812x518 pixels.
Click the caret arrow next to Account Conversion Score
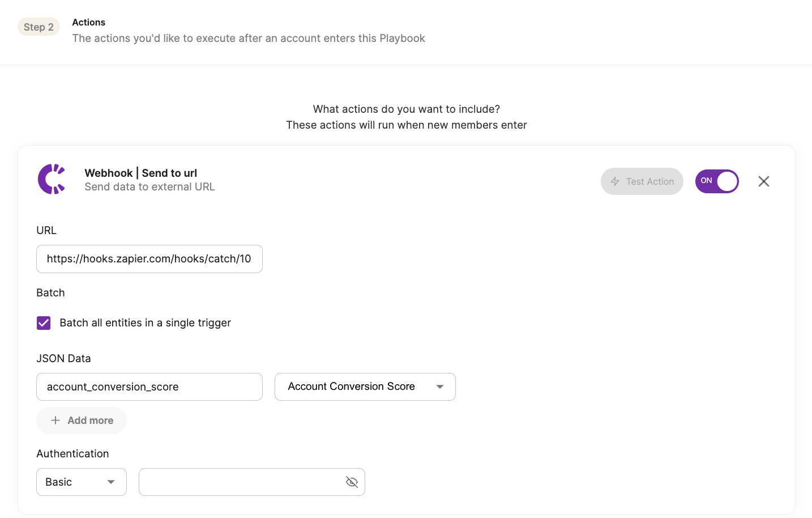click(440, 387)
